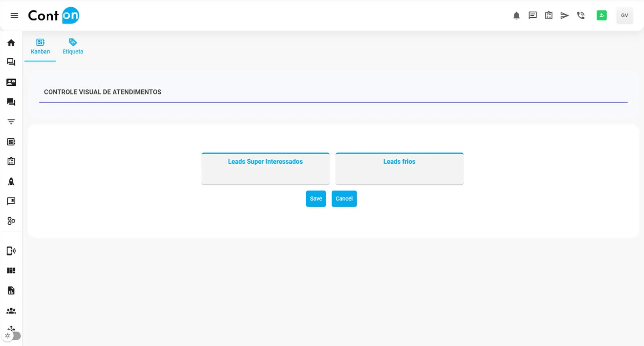Open the hamburger menu beside the logo
Screen dimensions: 644x346
14,16
